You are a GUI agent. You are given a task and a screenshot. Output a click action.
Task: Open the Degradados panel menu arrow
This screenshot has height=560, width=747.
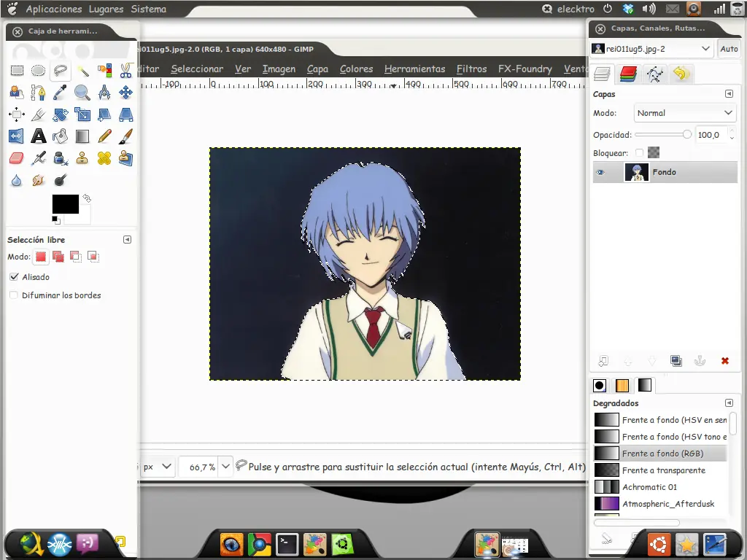pyautogui.click(x=729, y=402)
